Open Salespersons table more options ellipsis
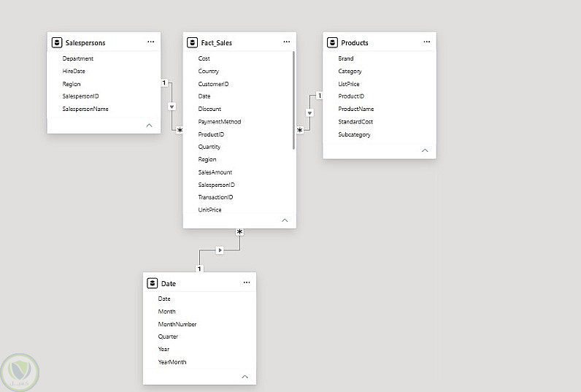Viewport: 581px width, 392px height. coord(151,42)
